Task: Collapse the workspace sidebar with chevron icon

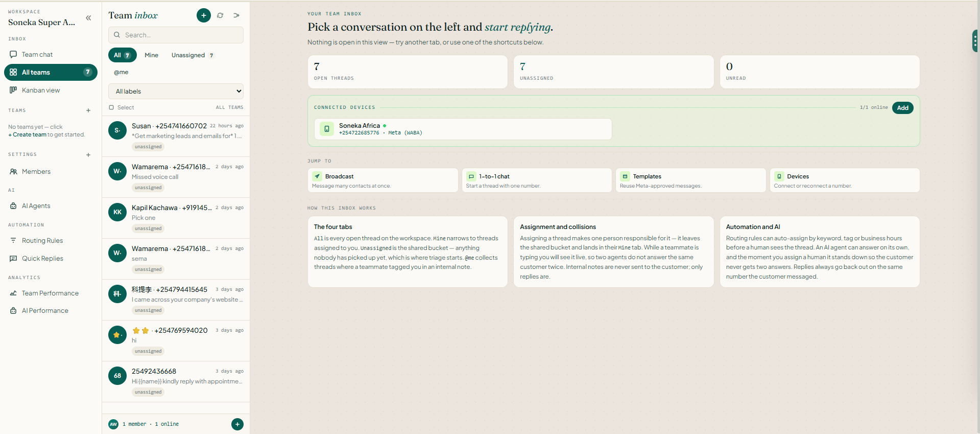Action: tap(88, 18)
